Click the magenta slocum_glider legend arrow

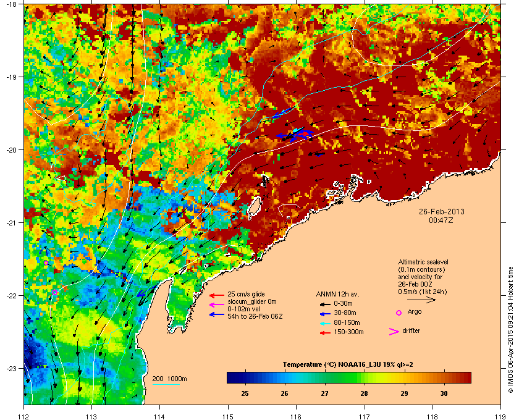pos(217,305)
